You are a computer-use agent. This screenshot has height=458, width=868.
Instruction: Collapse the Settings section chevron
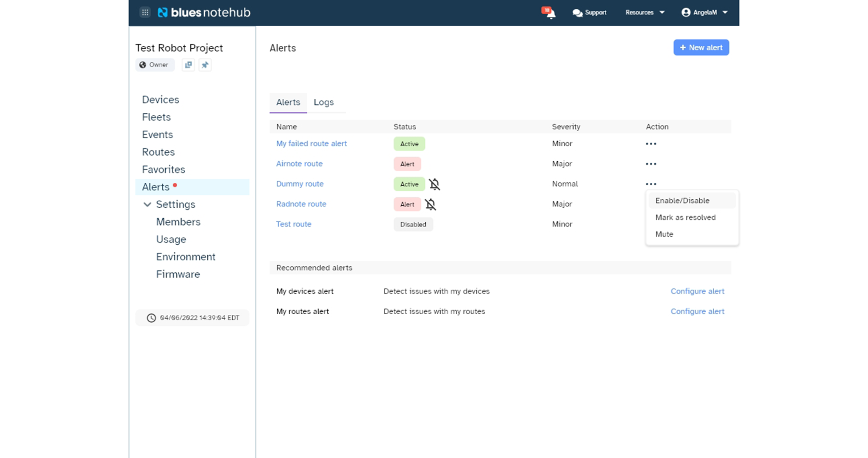click(147, 204)
